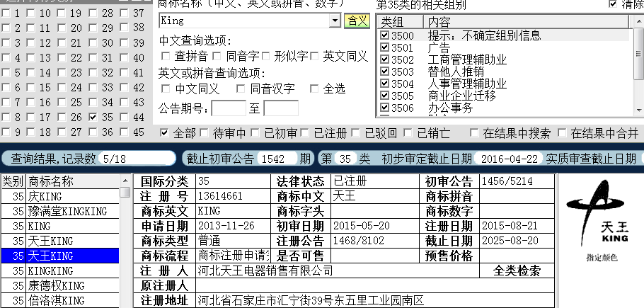Uncheck class 35 checkbox

pos(93,117)
